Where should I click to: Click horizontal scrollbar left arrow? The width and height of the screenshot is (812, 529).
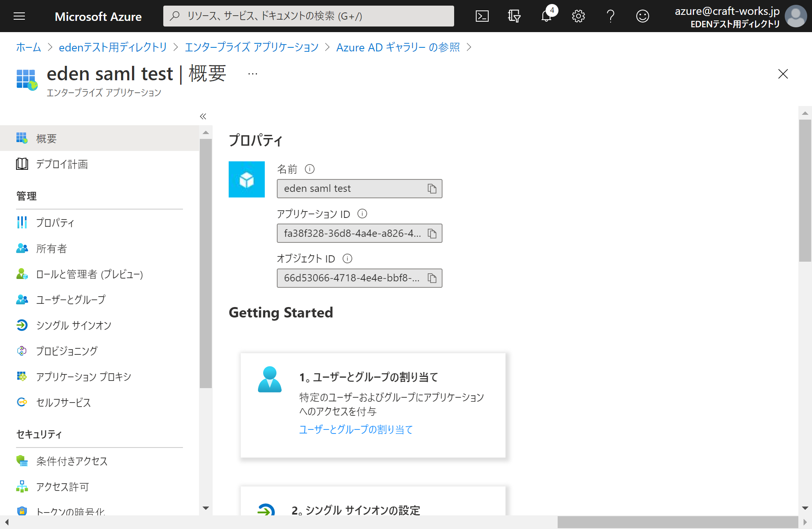[6, 522]
